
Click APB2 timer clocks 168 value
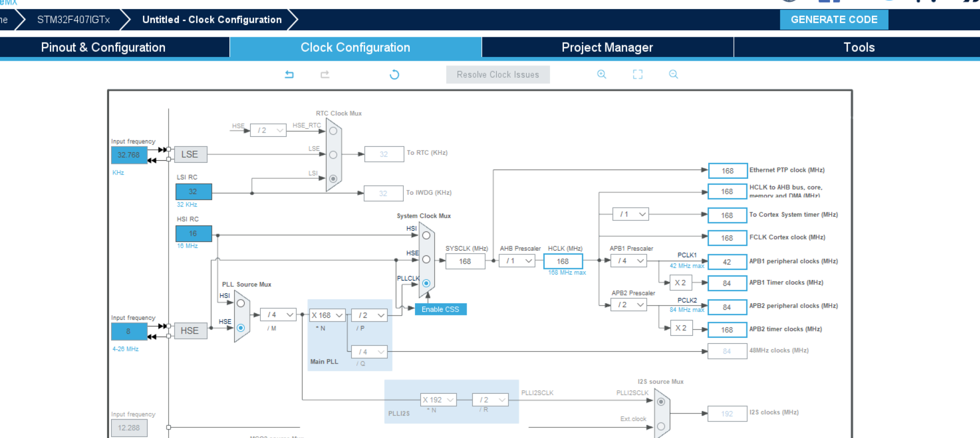click(727, 330)
